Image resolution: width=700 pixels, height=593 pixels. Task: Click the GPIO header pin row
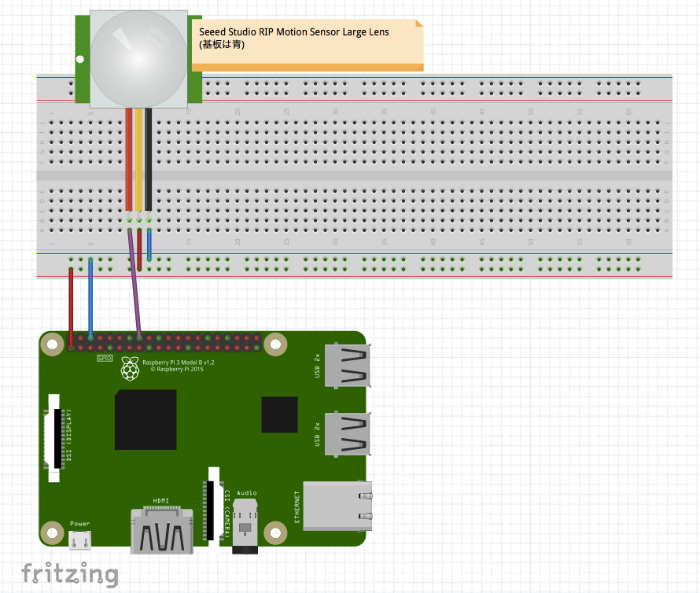pos(165,344)
